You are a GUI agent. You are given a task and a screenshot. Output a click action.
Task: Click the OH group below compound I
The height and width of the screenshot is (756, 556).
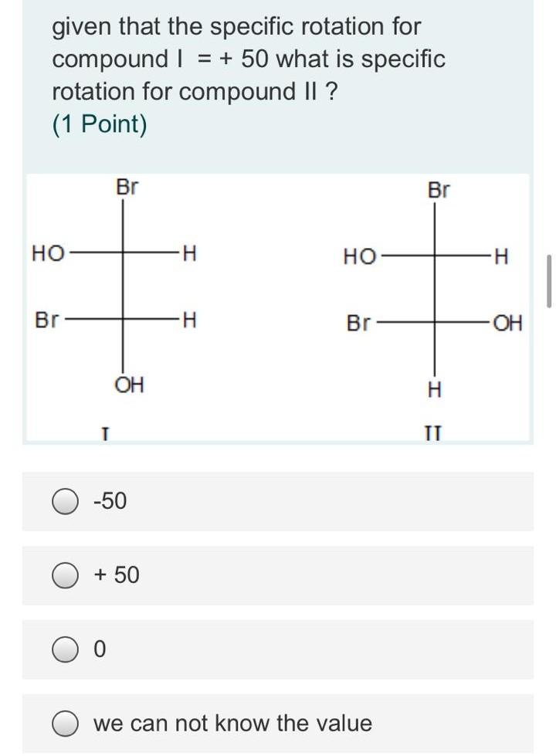[x=130, y=385]
